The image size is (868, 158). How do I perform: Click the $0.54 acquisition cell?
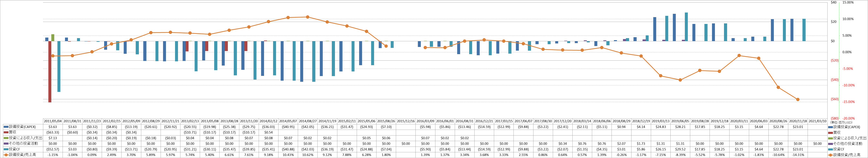(x=268, y=132)
